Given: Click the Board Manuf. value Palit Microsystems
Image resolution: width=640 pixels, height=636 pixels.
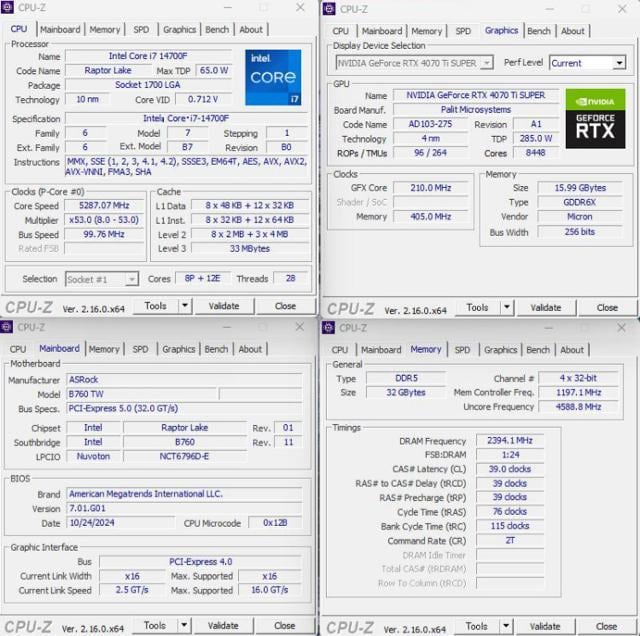Looking at the screenshot, I should (476, 109).
